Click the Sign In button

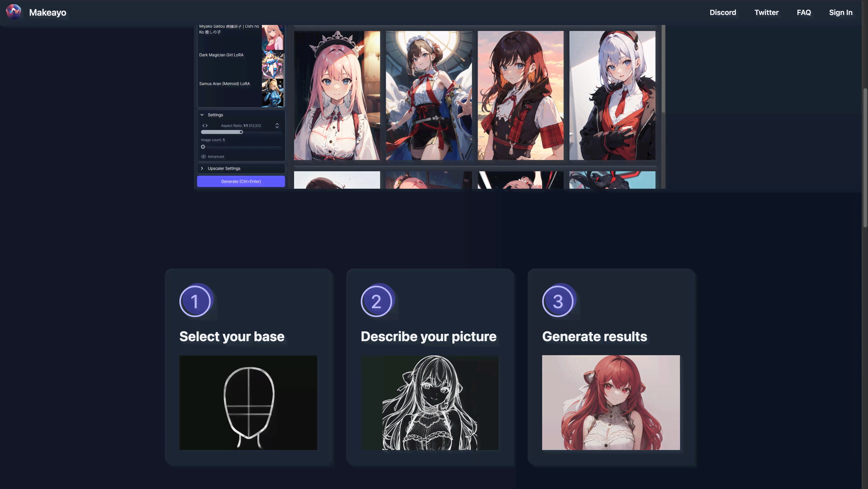(841, 12)
